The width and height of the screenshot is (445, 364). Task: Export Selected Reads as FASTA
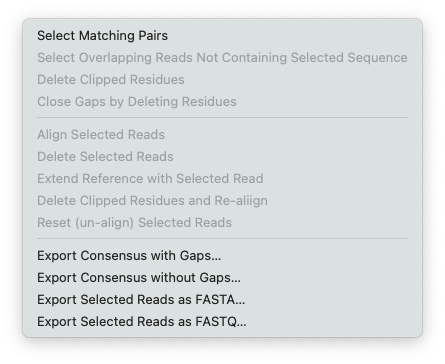pyautogui.click(x=222, y=300)
